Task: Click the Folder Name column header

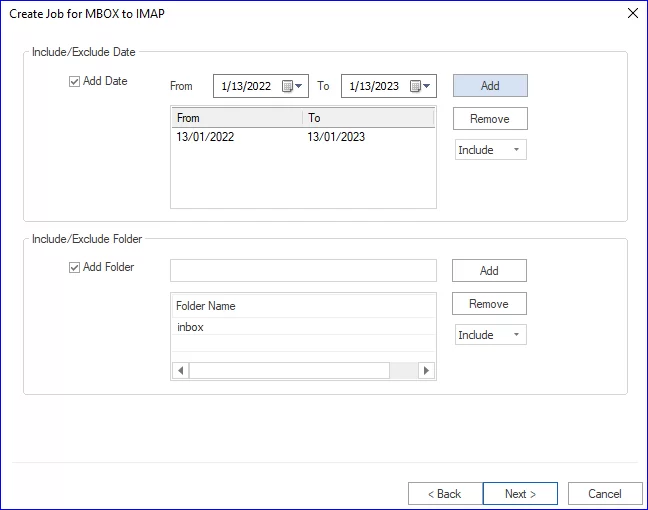Action: (x=303, y=306)
